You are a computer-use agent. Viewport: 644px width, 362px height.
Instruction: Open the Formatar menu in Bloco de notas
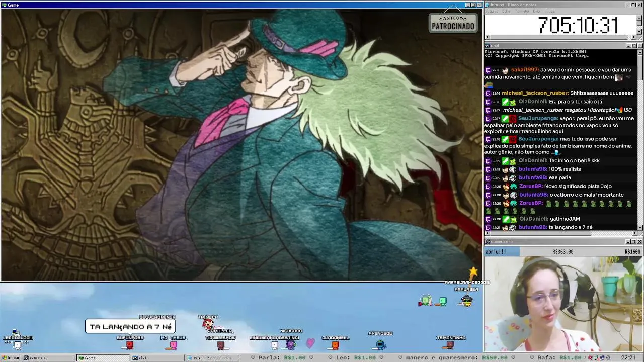[x=522, y=11]
